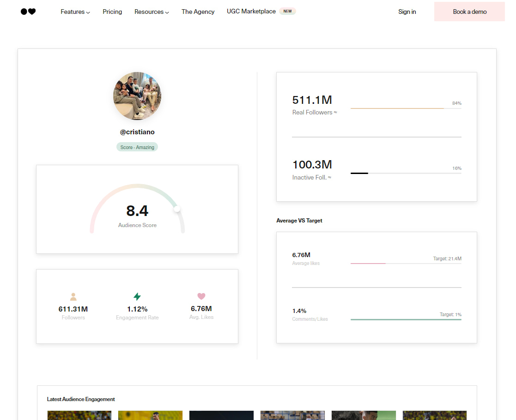This screenshot has height=420, width=516.
Task: Open the UGC Marketplace page
Action: (x=251, y=12)
